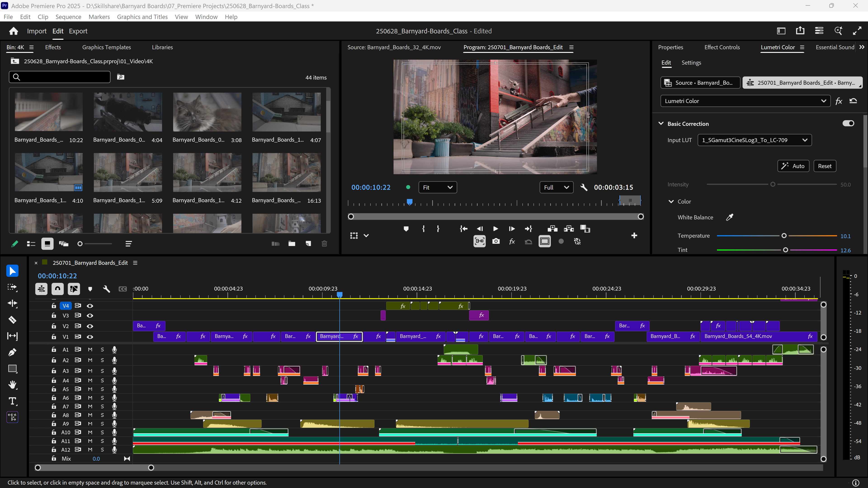Open button editor plus icon

tap(634, 236)
